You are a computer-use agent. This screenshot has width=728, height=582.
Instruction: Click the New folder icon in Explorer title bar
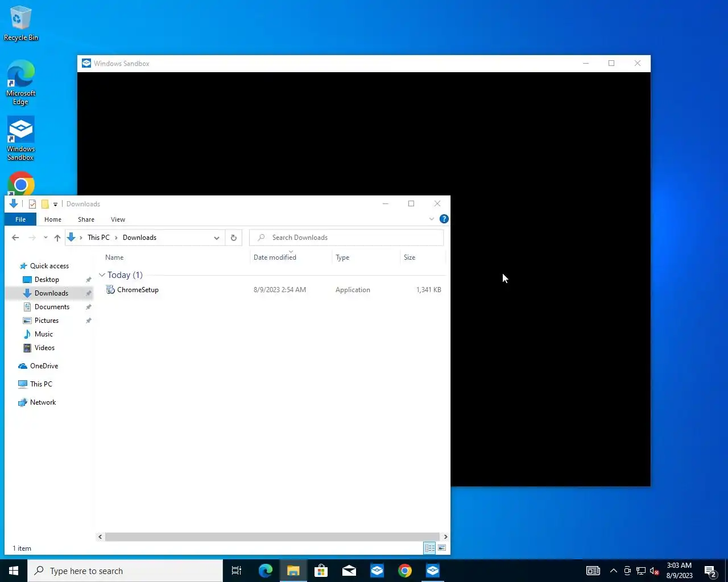[45, 204]
